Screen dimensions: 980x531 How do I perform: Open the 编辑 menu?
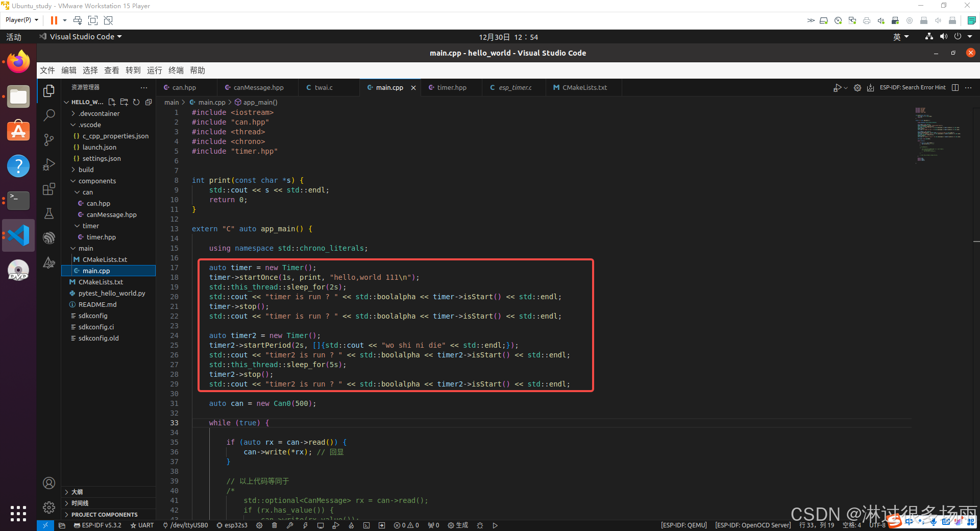69,70
